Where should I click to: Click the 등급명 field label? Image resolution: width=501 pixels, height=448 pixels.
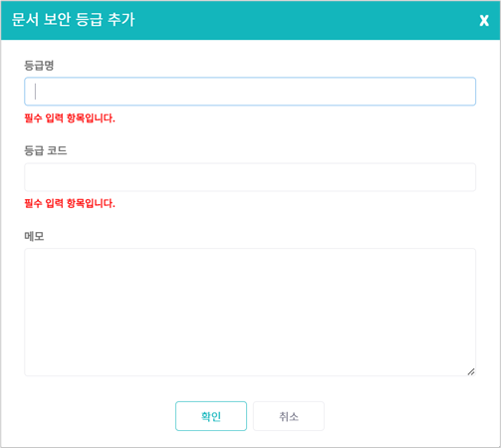tap(39, 65)
